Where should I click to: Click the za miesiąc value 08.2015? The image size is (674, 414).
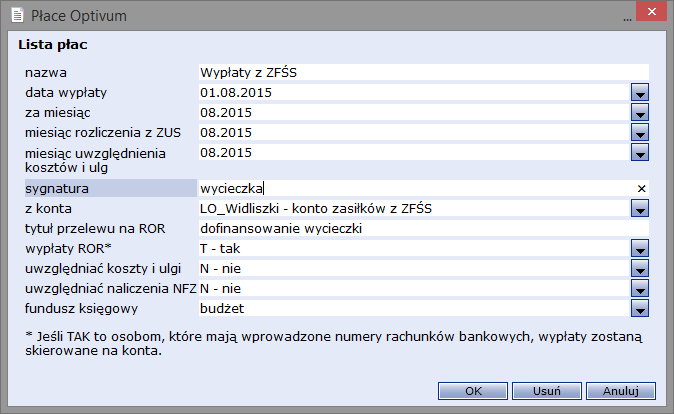tap(226, 113)
